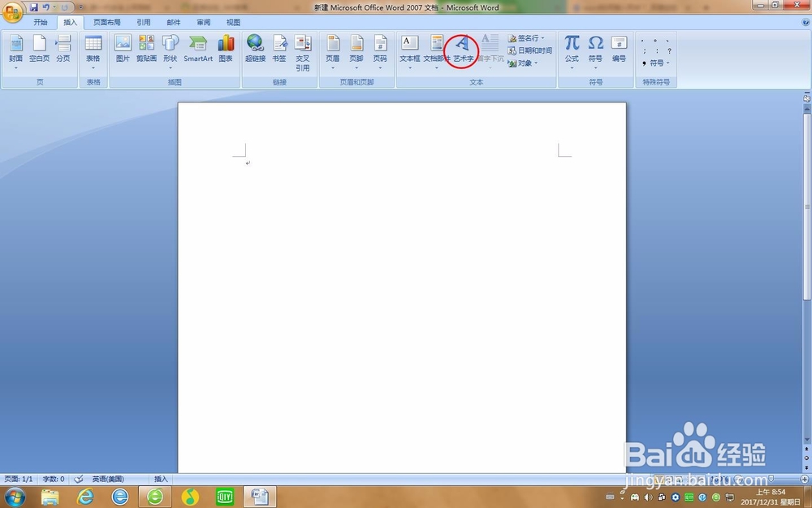This screenshot has height=508, width=812.
Task: Open the green 360 browser on taskbar
Action: pyautogui.click(x=155, y=497)
